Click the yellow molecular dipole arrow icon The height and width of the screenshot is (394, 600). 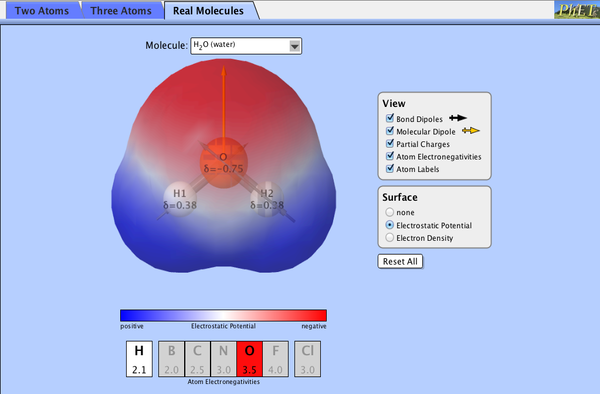click(471, 131)
